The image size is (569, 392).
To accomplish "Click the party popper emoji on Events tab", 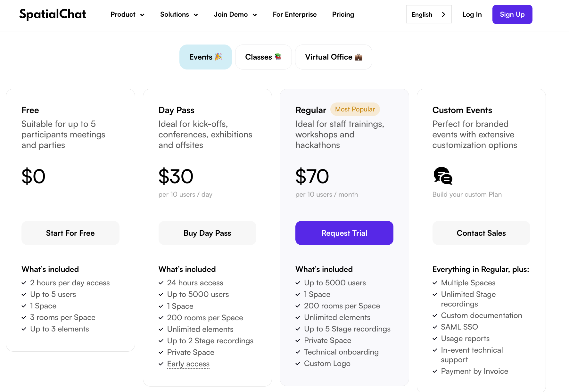I will click(219, 57).
